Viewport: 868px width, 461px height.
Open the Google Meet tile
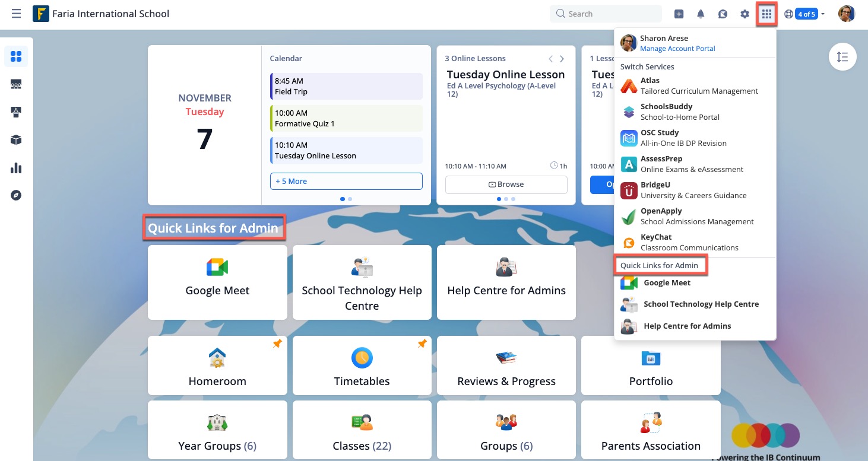(217, 282)
